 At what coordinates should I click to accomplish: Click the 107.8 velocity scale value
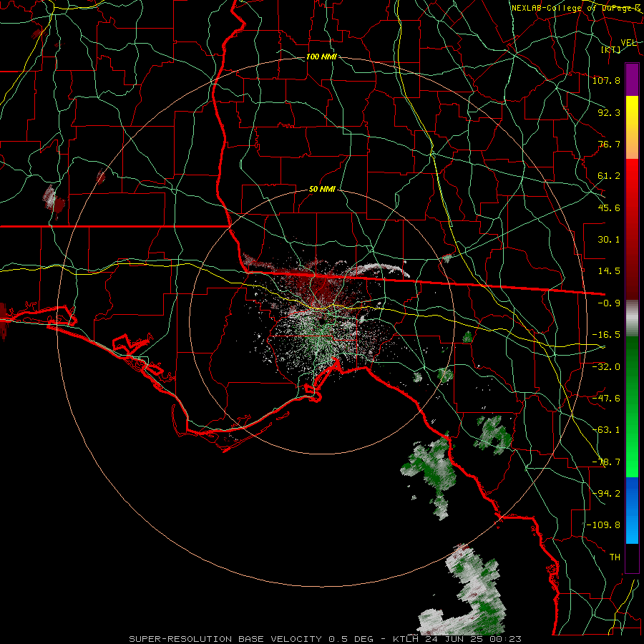[x=606, y=80]
